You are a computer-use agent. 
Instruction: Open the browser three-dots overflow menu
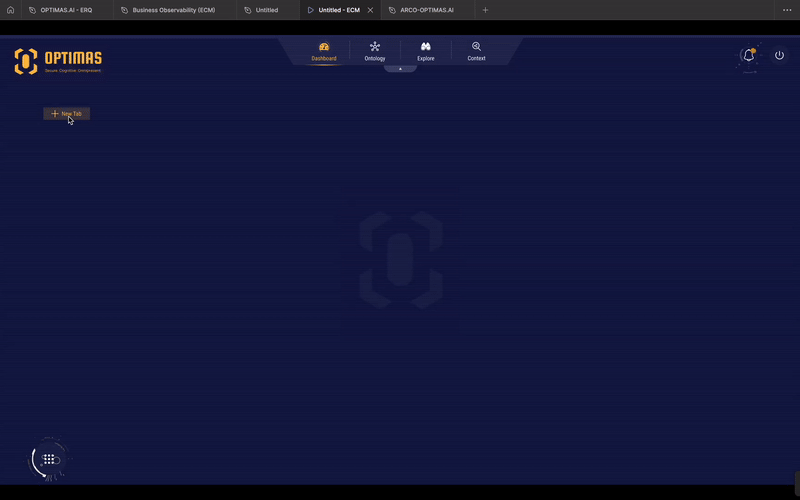point(787,10)
